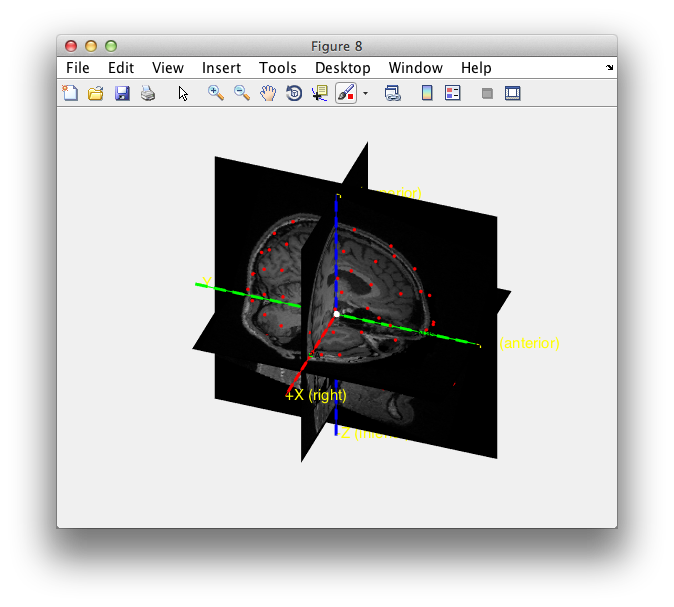Open the Desktop menu
Viewport: 674px width, 607px height.
(x=343, y=68)
